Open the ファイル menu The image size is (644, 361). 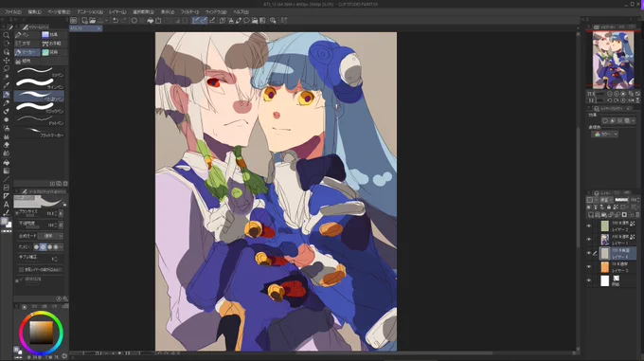click(12, 12)
